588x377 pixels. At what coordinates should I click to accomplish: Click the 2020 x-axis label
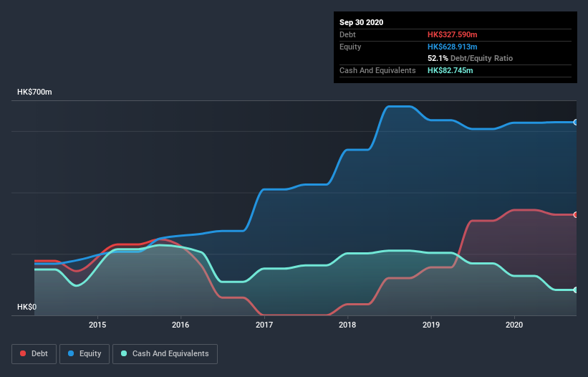(514, 325)
